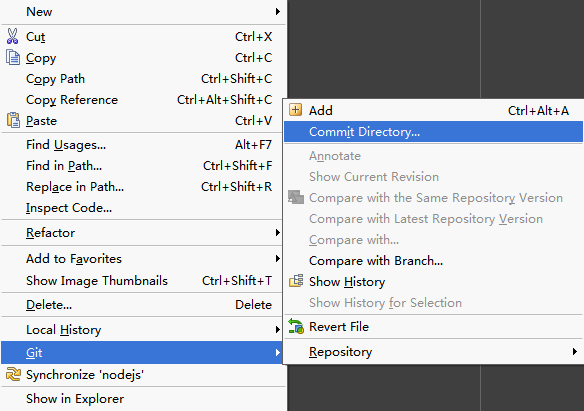584x411 pixels.
Task: Click the scissors Cut icon
Action: click(x=12, y=36)
